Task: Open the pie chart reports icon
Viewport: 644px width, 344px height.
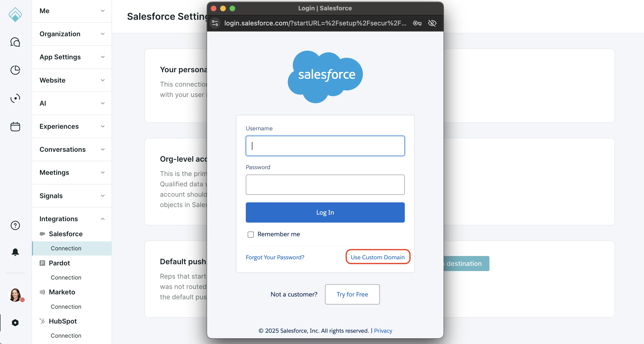Action: (x=15, y=70)
